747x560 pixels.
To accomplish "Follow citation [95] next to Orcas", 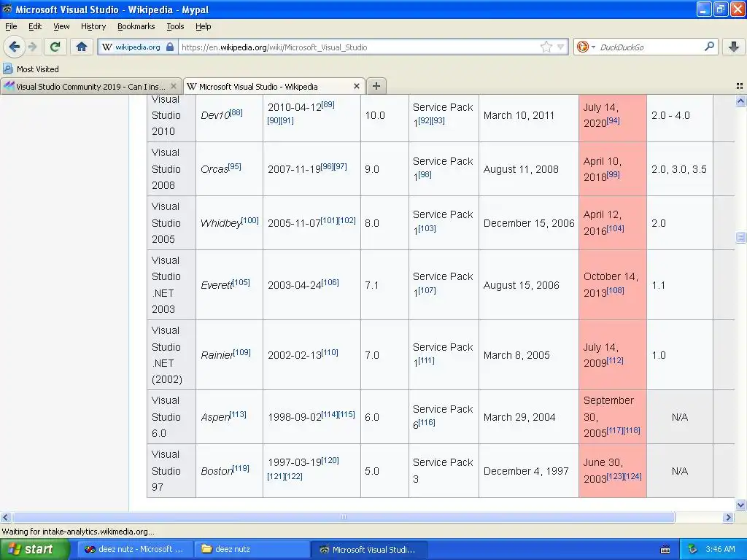I will pyautogui.click(x=234, y=166).
